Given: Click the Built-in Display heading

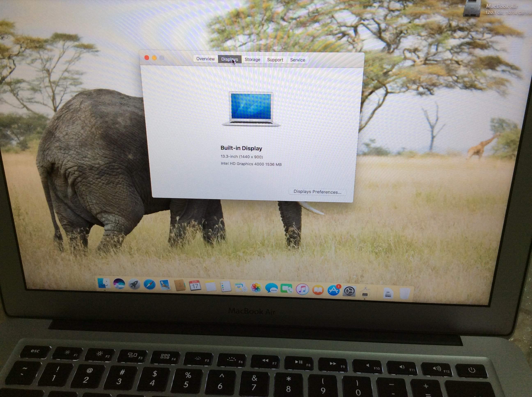Looking at the screenshot, I should coord(241,148).
